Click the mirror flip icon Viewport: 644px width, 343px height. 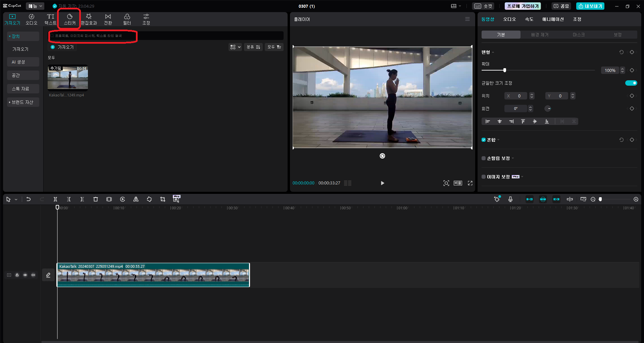[x=136, y=199]
